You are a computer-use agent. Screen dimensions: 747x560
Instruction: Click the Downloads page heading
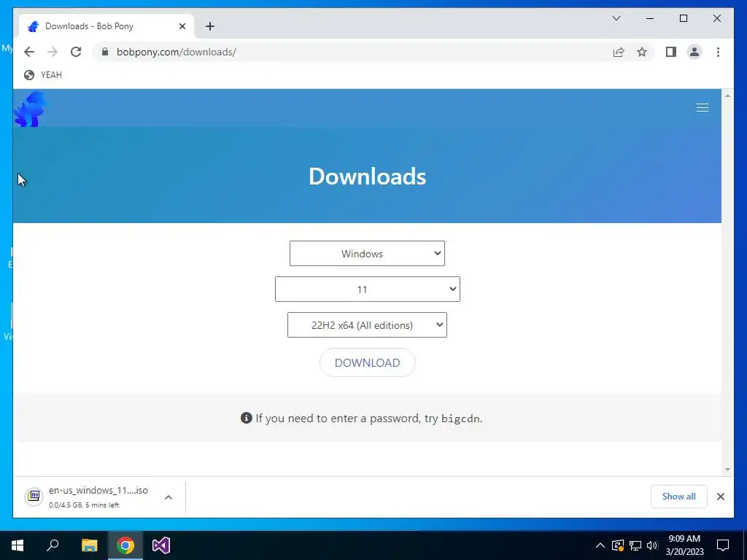(368, 176)
